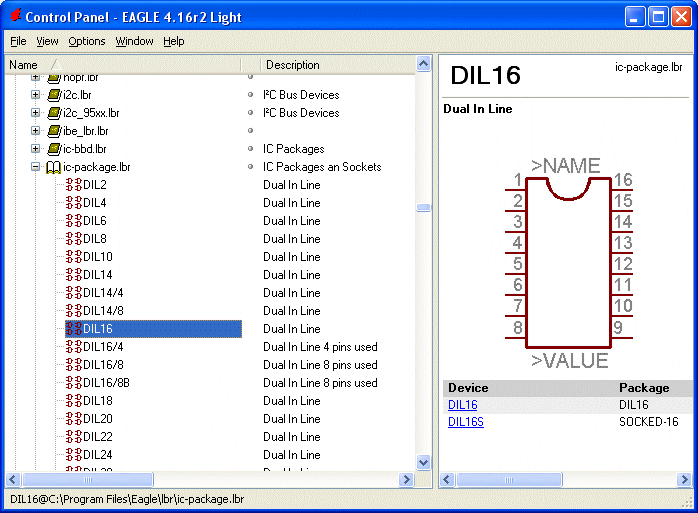This screenshot has height=513, width=698.
Task: Click the EAGLE icon in title bar
Action: 16,16
